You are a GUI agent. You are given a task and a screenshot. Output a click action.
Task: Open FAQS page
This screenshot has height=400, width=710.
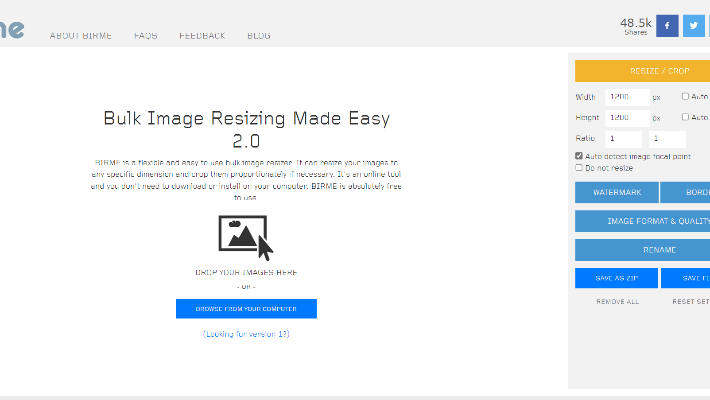146,36
